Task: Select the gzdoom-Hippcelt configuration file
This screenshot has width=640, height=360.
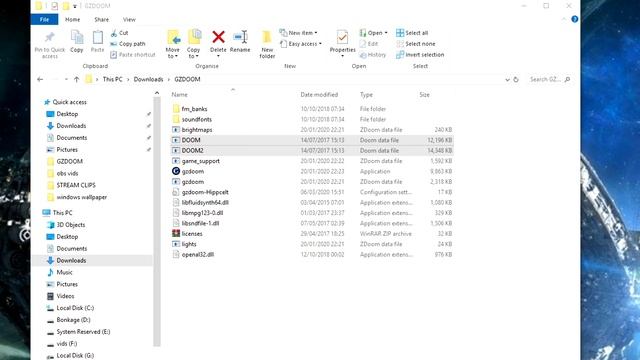Action: point(312,192)
